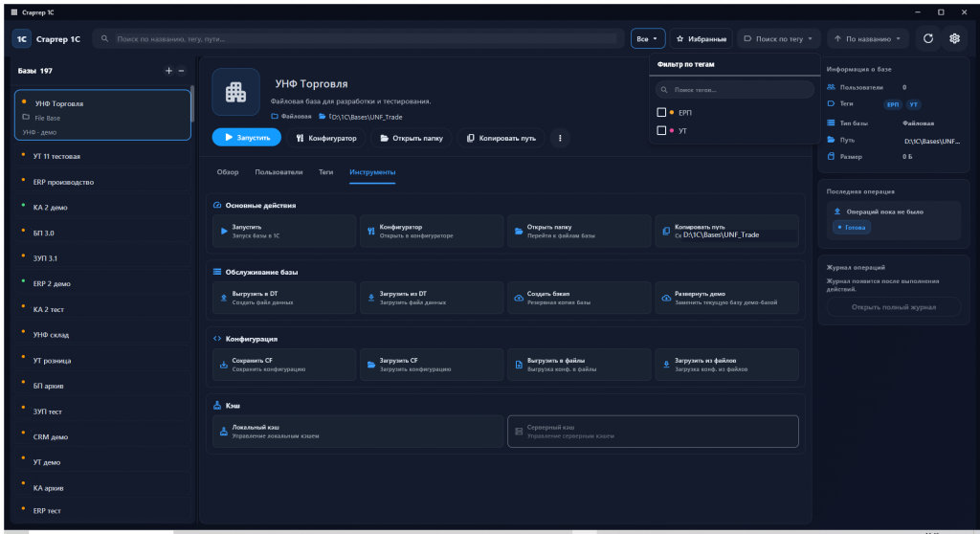Screen dimensions: 980x534
Task: Click the Открыть папку header button
Action: tap(412, 138)
